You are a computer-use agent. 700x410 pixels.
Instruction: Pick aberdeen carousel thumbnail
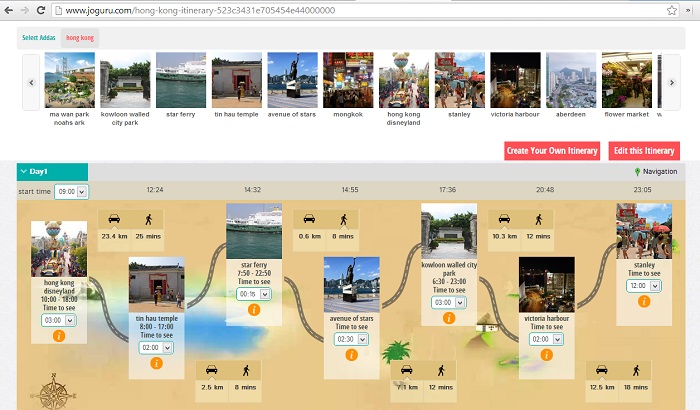pyautogui.click(x=571, y=80)
